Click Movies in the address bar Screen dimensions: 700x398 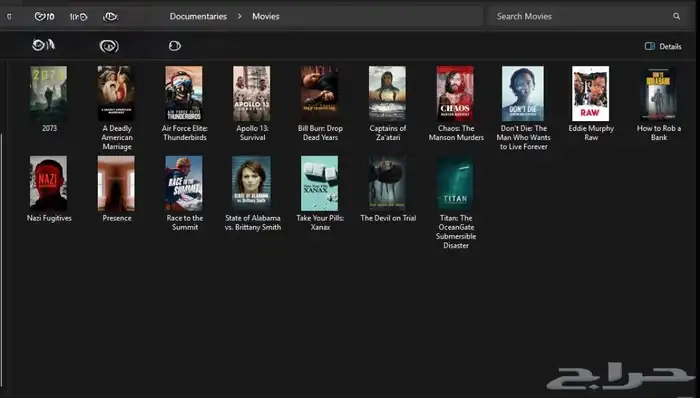click(266, 17)
